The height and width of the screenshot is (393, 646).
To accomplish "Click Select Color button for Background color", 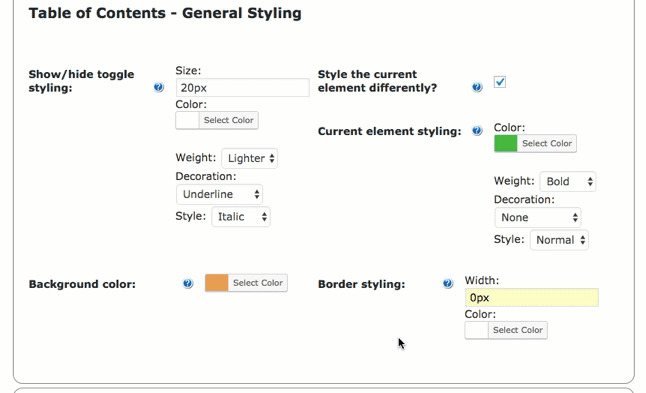I will tap(257, 283).
